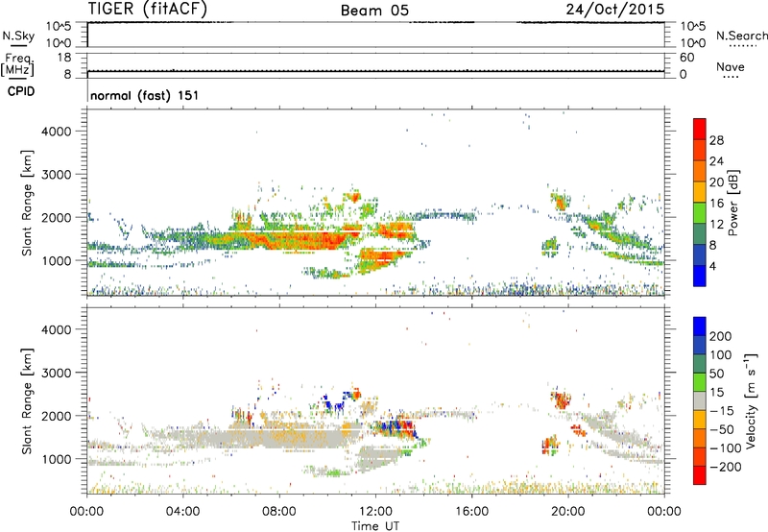Click the '08:00' time axis label

click(x=279, y=512)
